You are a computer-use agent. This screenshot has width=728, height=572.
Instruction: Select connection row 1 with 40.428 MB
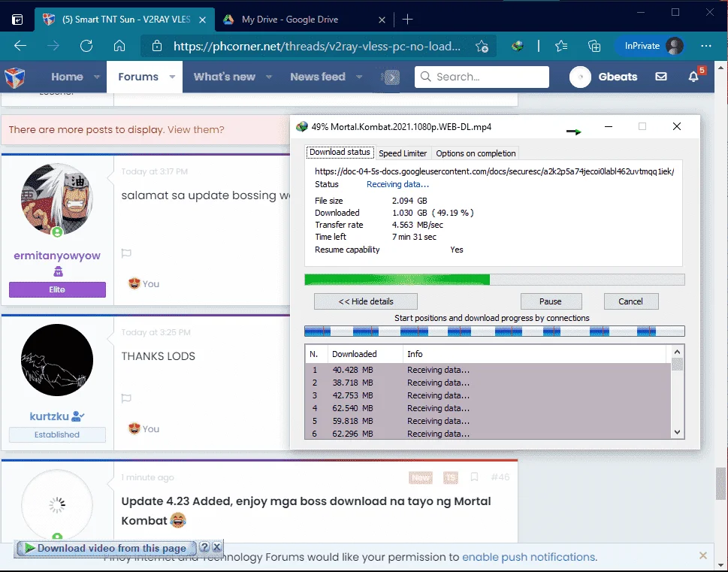(x=488, y=371)
